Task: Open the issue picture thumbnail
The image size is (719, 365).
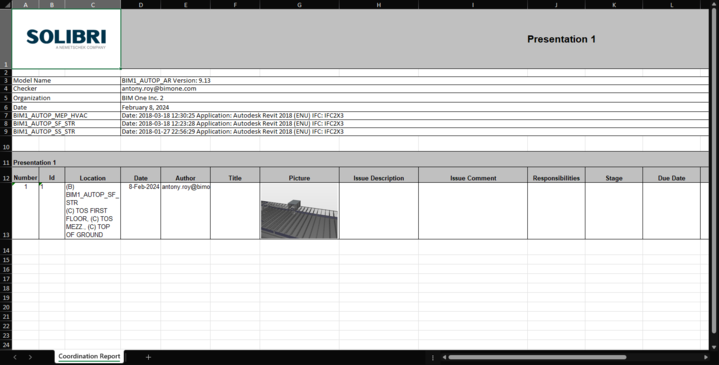Action: coord(299,211)
